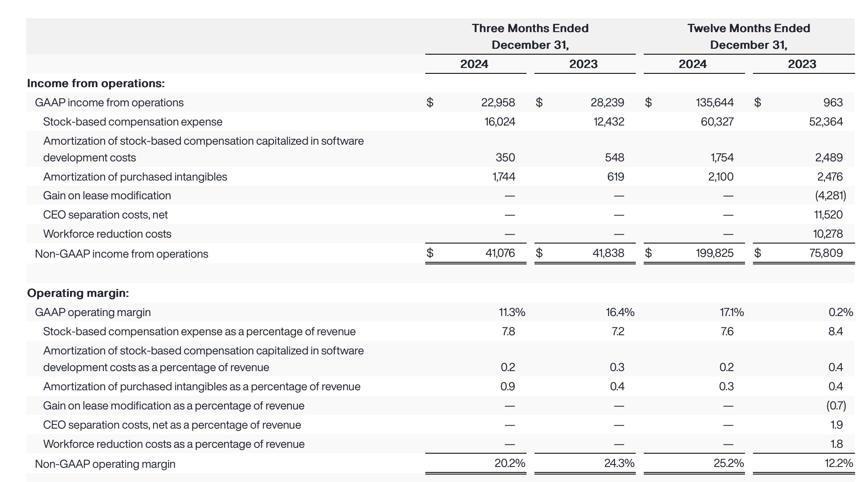Click the first 2024 column header
868x482 pixels.
click(x=473, y=64)
